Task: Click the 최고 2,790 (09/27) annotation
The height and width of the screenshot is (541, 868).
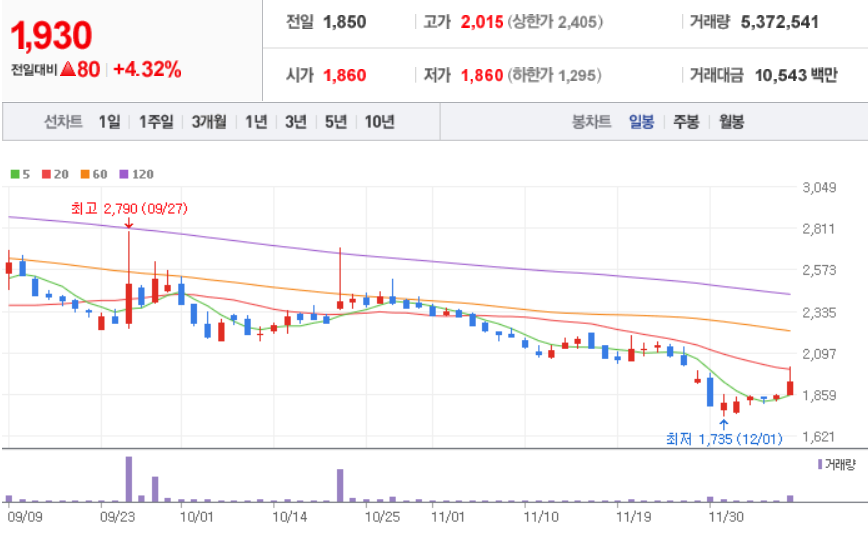Action: pos(130,209)
